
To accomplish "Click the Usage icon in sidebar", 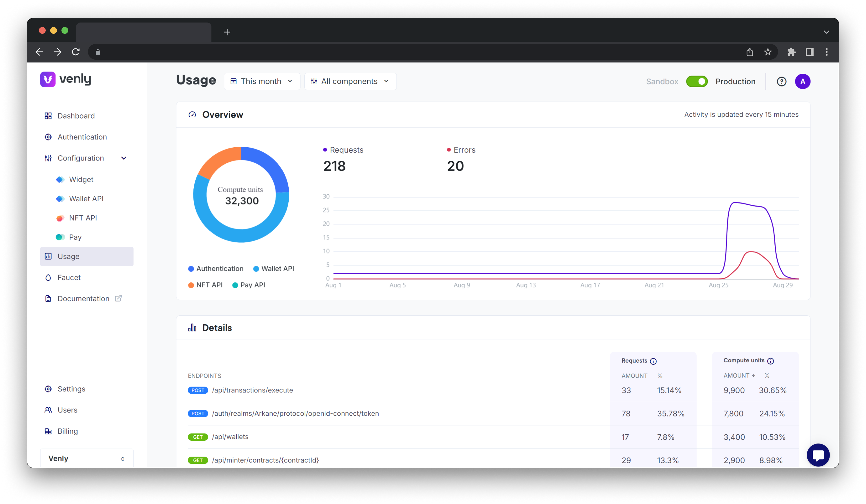I will click(48, 256).
